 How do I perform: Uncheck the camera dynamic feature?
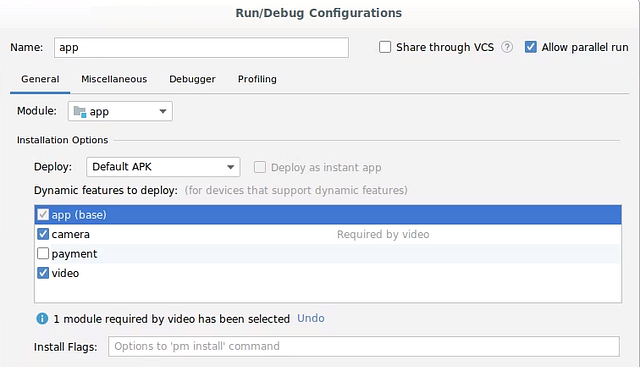point(43,234)
